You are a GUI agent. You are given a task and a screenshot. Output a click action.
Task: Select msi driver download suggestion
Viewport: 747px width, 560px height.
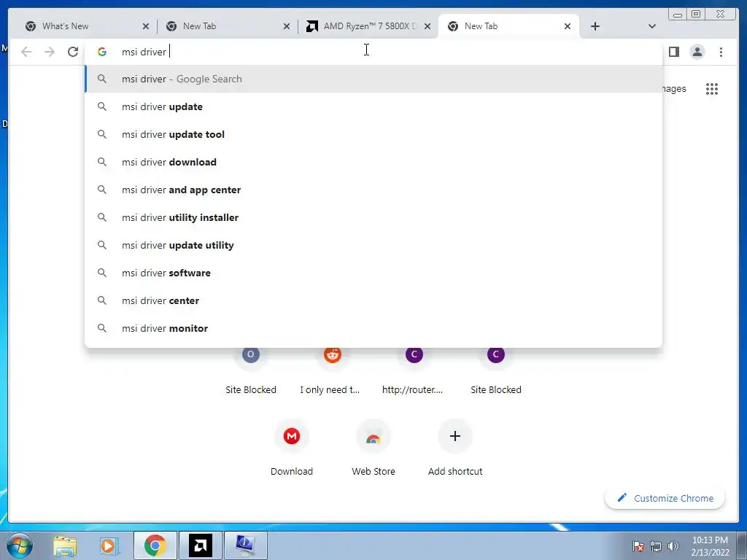pos(373,162)
